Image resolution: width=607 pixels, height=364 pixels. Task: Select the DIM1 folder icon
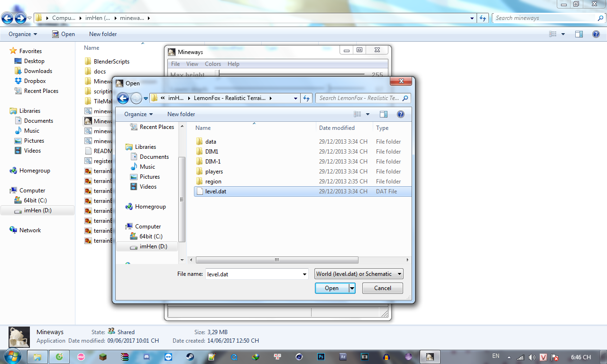(199, 152)
